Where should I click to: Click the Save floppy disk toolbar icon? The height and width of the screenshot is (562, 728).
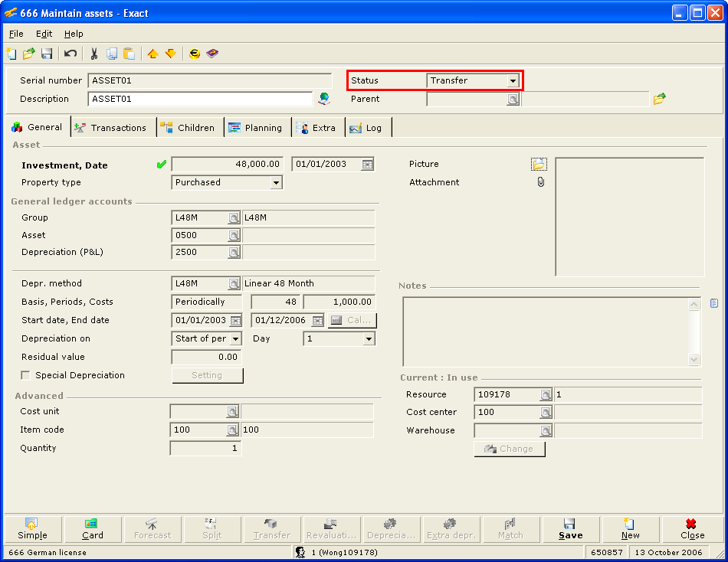[47, 54]
